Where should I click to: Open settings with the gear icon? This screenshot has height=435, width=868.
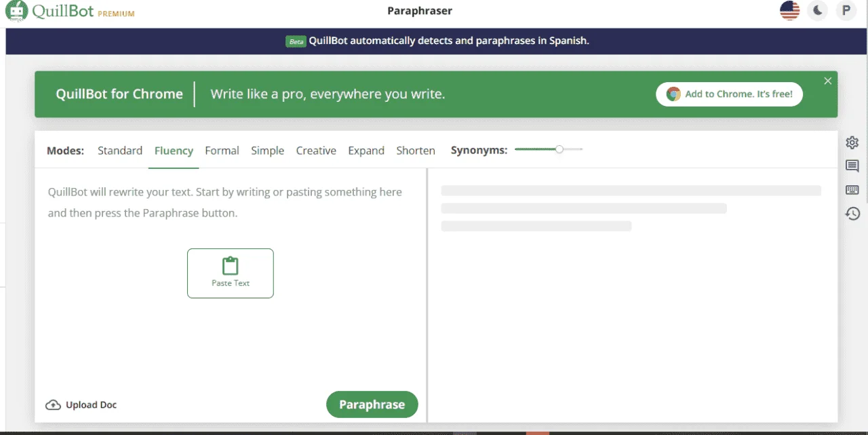tap(852, 143)
